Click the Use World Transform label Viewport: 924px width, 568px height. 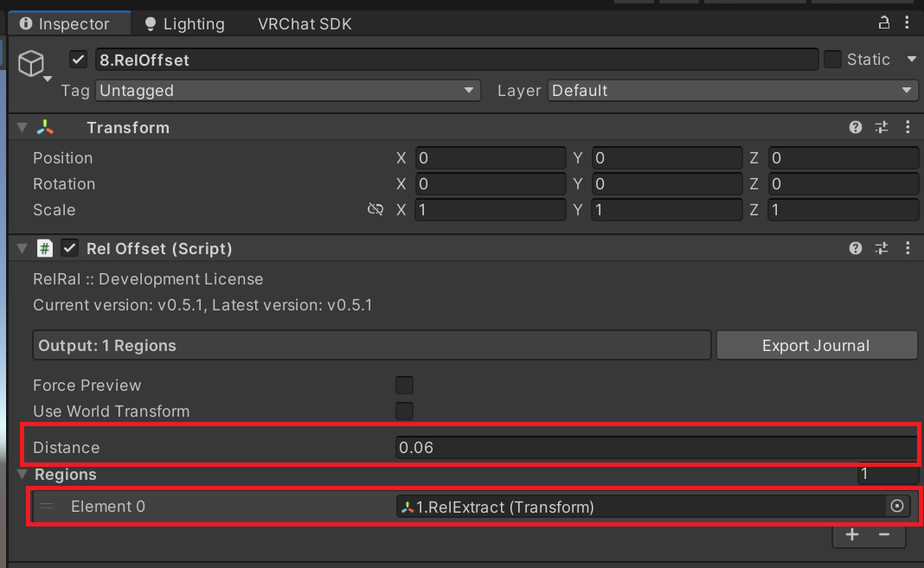click(112, 411)
